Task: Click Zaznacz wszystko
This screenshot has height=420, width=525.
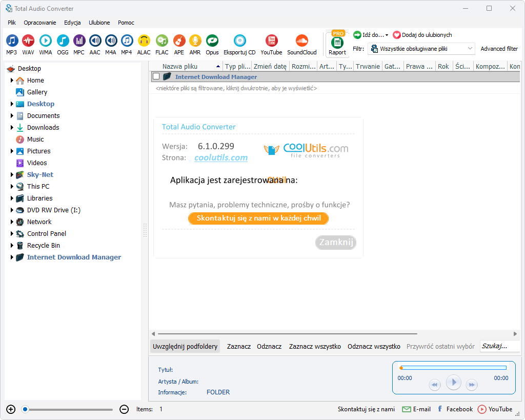Action: 315,346
